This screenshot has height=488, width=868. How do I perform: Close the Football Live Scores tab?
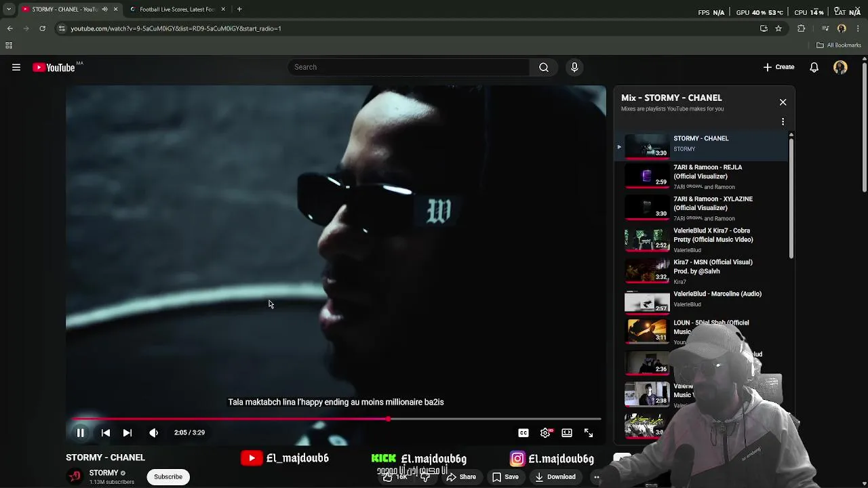pos(223,9)
